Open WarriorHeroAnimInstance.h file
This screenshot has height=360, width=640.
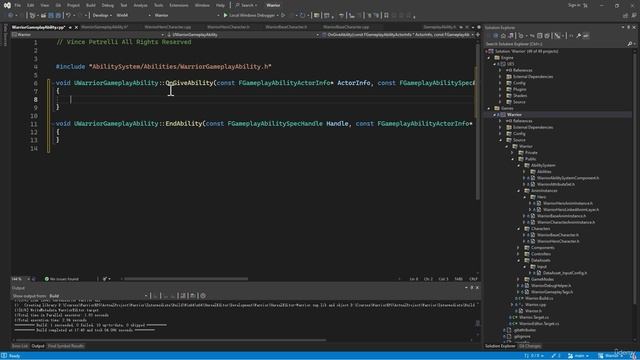point(568,203)
